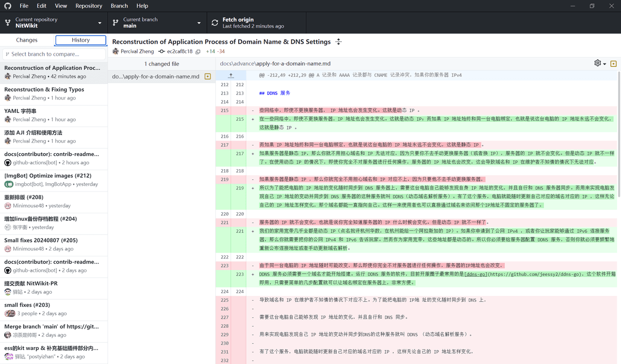Select the 'YAML 字符串' commit

pyautogui.click(x=53, y=115)
